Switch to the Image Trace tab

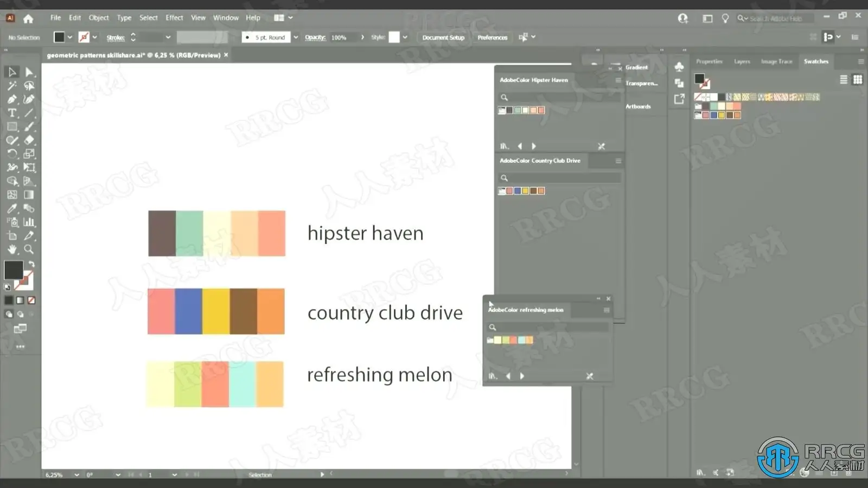tap(776, 61)
